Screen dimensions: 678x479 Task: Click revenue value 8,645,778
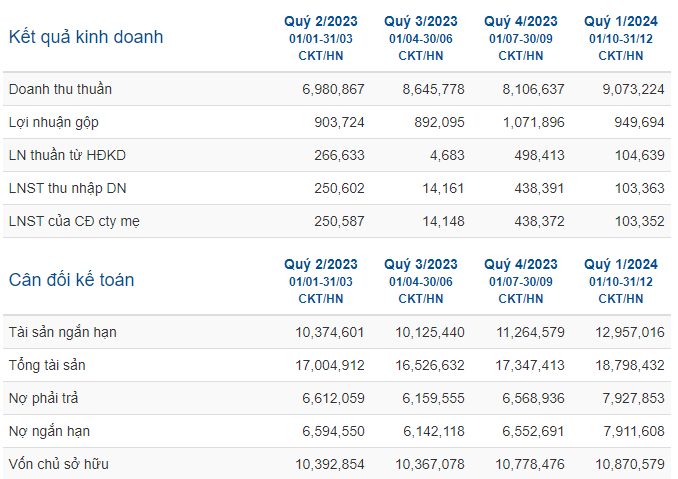[433, 89]
